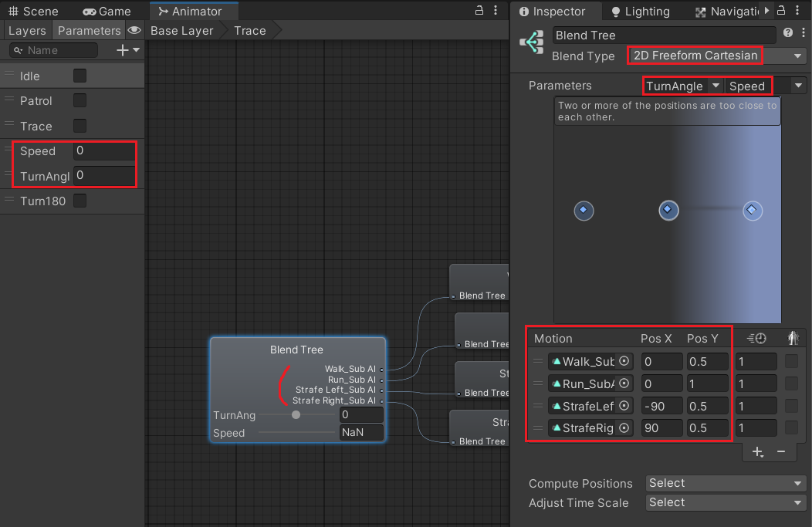Click the Blend Tree name field

click(665, 35)
